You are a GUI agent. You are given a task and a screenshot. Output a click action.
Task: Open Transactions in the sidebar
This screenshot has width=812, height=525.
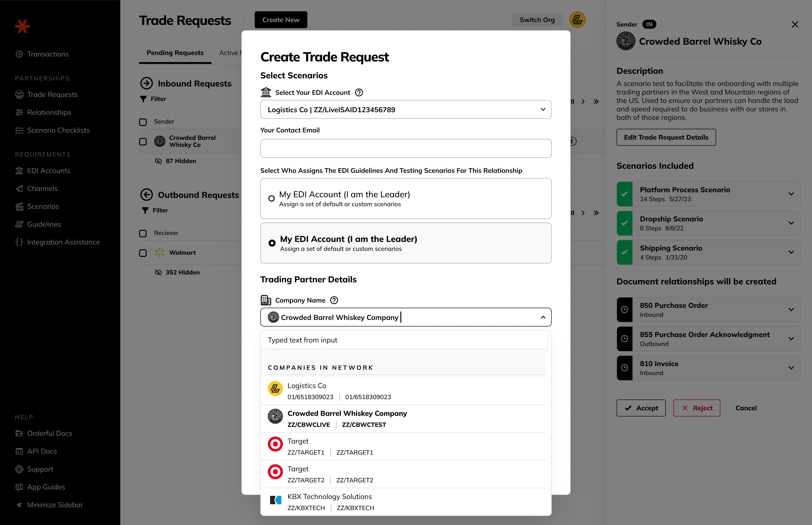point(42,54)
